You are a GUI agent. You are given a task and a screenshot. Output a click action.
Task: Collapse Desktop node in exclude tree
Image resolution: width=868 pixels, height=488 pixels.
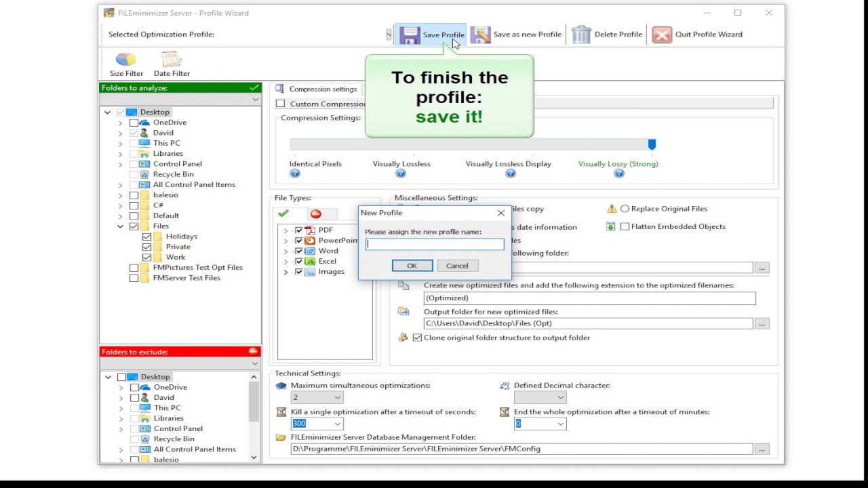[108, 377]
